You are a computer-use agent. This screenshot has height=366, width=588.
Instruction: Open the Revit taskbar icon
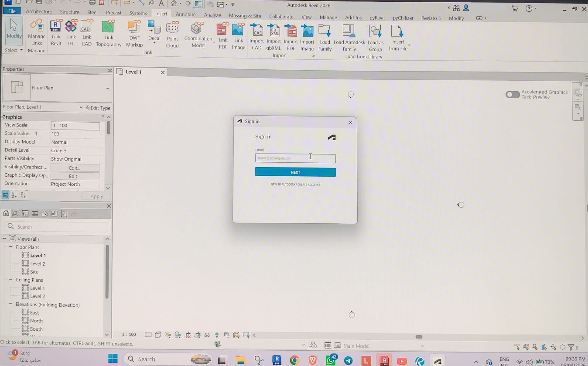tap(277, 360)
